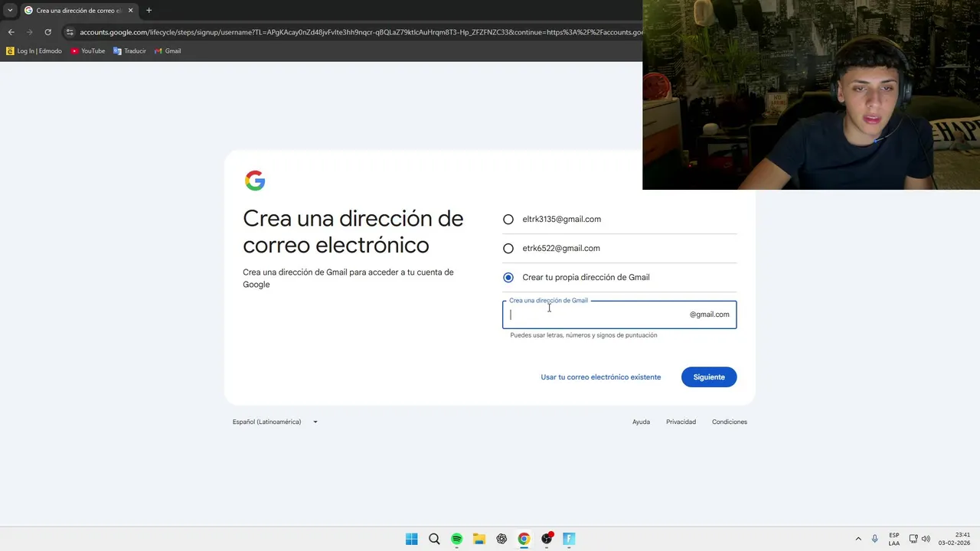Open File Explorer from the taskbar

[479, 539]
